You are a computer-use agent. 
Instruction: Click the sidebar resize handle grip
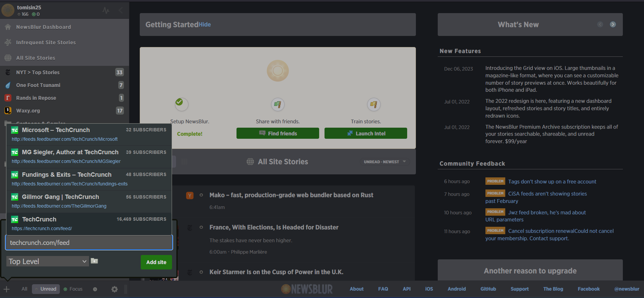point(126,289)
